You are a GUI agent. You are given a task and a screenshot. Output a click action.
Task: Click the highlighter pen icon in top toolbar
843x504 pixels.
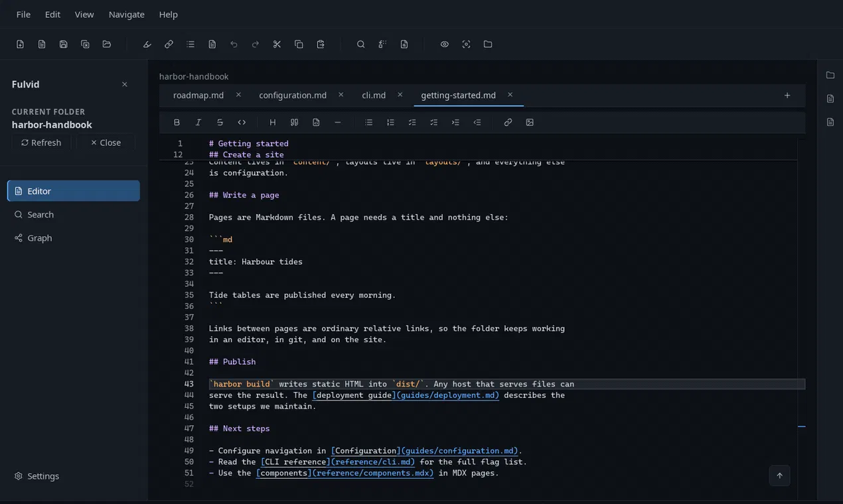147,44
